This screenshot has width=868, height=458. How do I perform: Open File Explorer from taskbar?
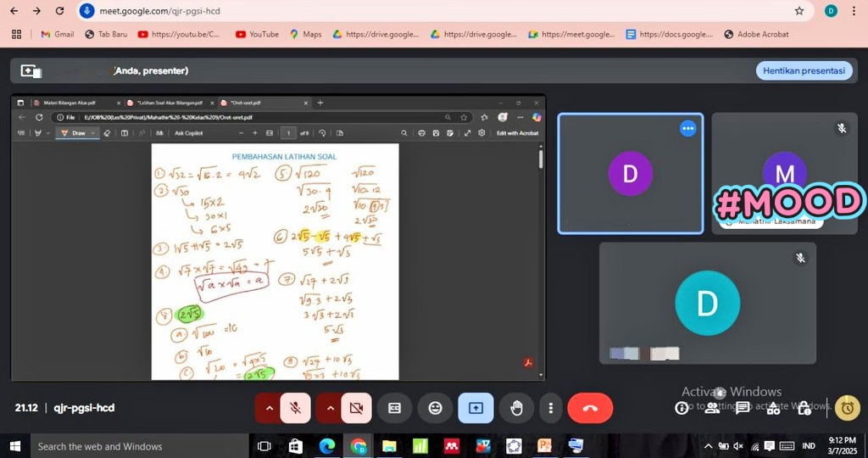pyautogui.click(x=389, y=446)
